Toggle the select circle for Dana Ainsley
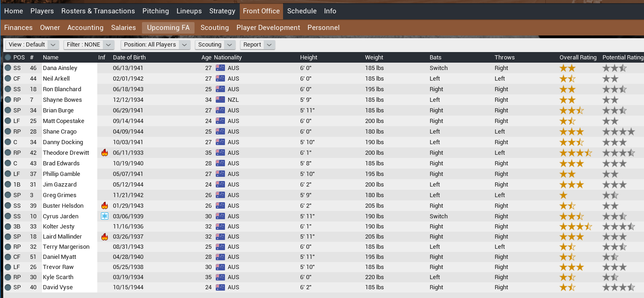Viewport: 644px width, 298px height. coord(8,68)
